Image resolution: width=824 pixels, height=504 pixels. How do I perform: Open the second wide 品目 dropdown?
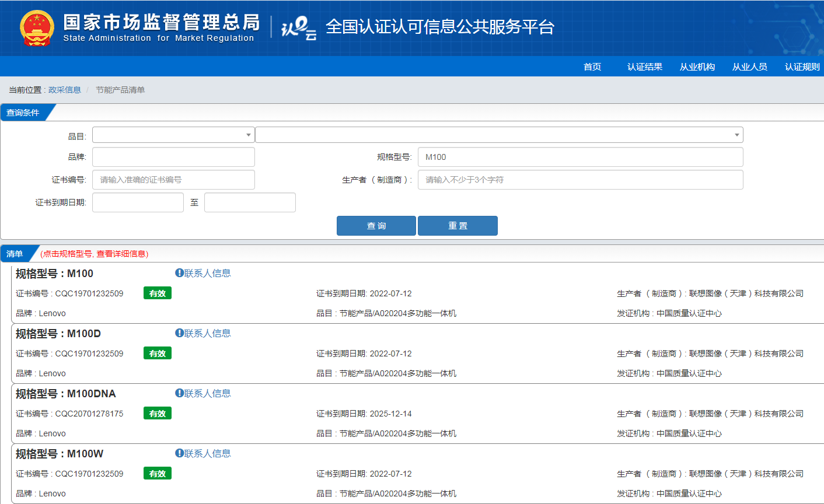click(499, 135)
